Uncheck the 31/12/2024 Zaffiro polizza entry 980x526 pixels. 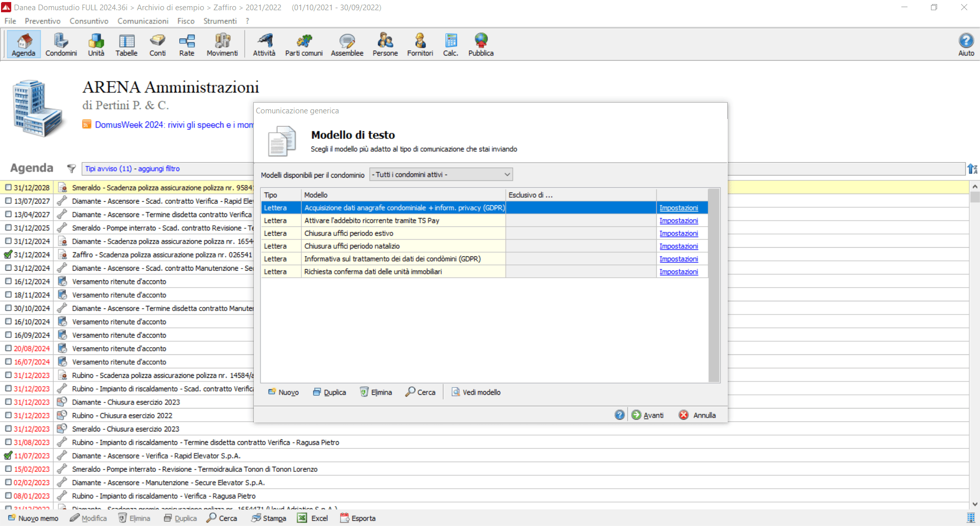(x=8, y=254)
